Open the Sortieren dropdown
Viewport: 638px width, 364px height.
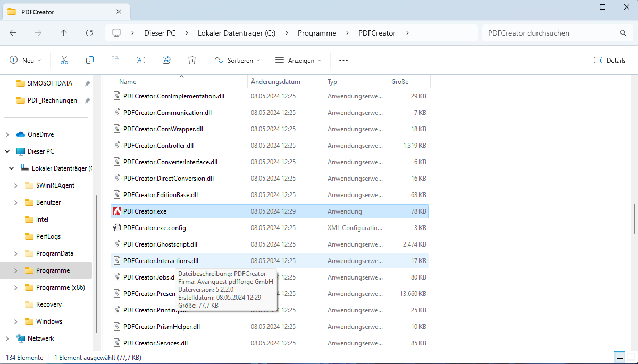(x=237, y=61)
